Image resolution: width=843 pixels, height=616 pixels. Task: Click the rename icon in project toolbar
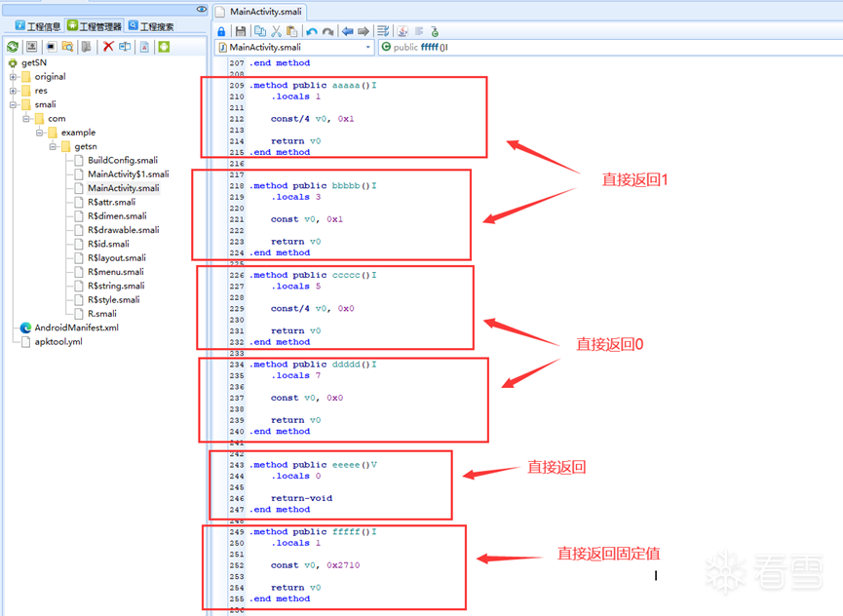point(125,47)
